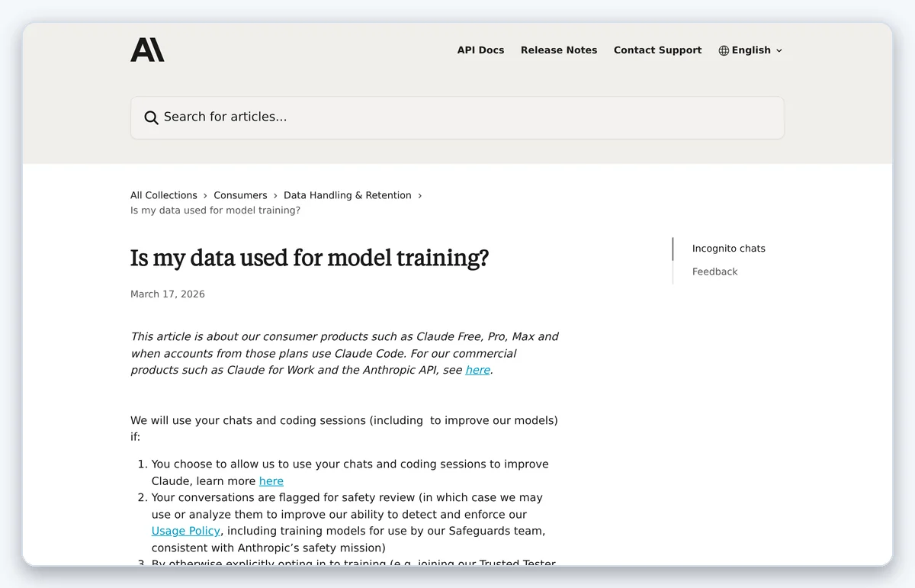Open the English language dropdown

[750, 50]
